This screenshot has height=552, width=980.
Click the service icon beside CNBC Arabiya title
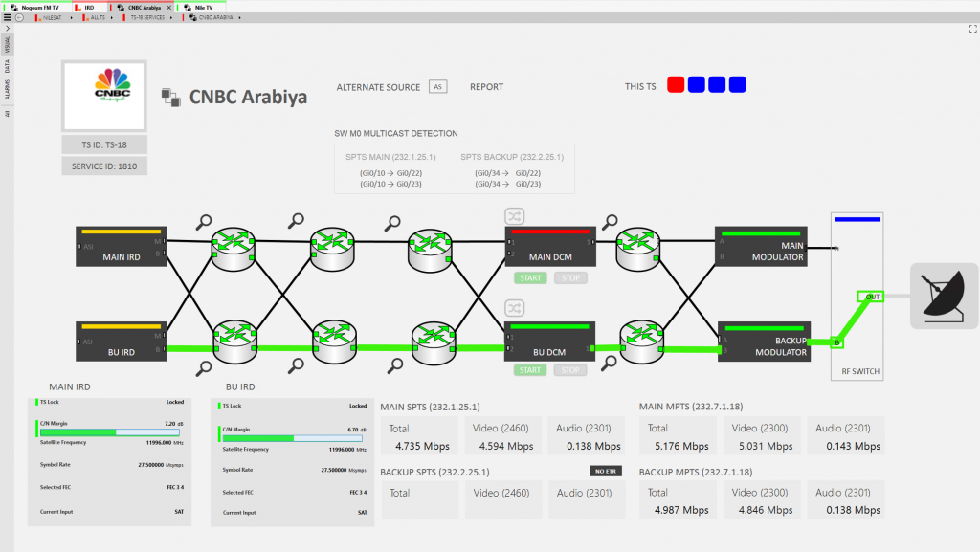(170, 97)
